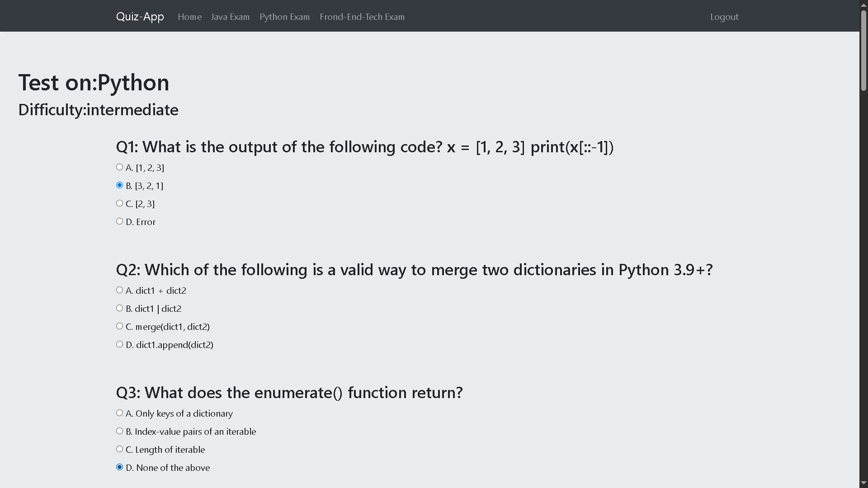
Task: Choose B. Index-value pairs of an iterable
Action: (x=119, y=431)
